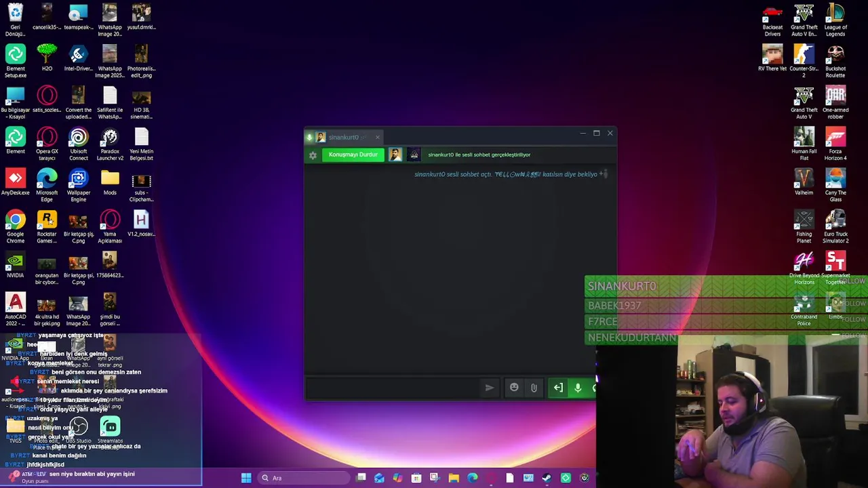
Task: Open Grand Theft Auto V Enhanced icon
Action: pos(804,20)
